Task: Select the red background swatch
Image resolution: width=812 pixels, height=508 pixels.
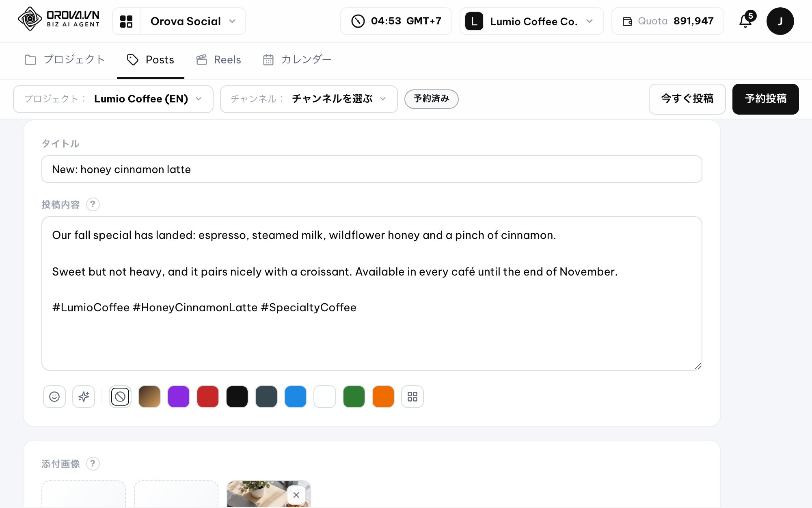Action: pyautogui.click(x=208, y=396)
